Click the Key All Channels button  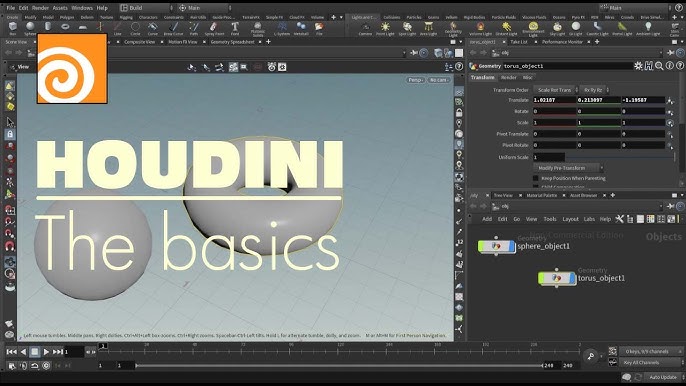click(x=651, y=363)
